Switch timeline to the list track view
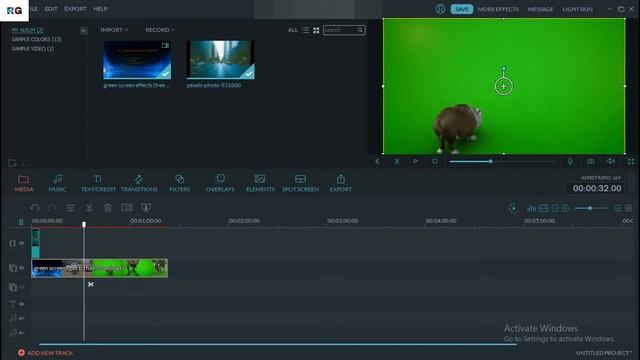640x360 pixels. pos(618,209)
